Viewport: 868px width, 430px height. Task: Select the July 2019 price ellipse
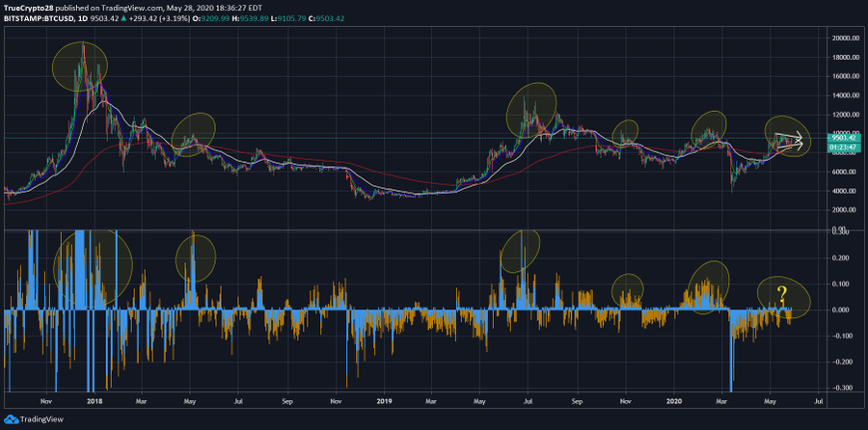coord(530,111)
